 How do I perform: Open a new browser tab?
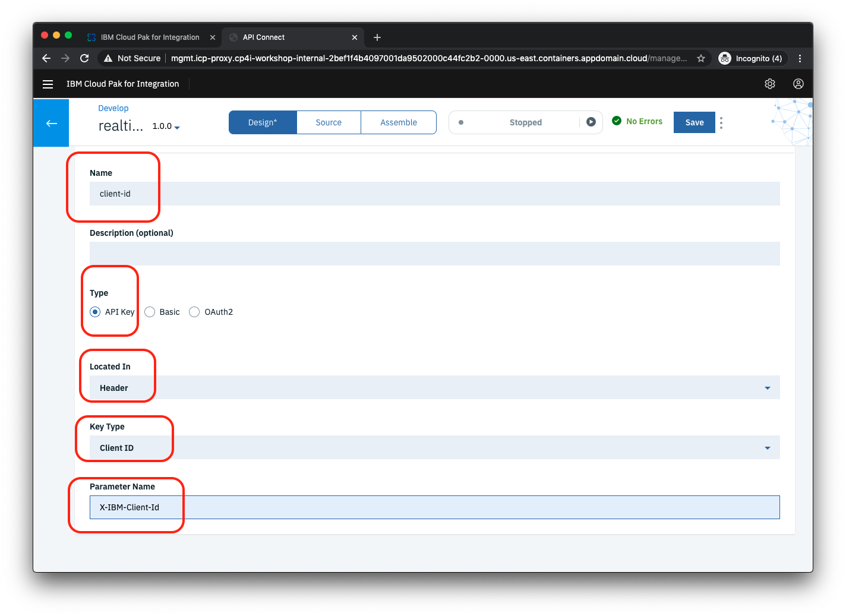point(377,37)
